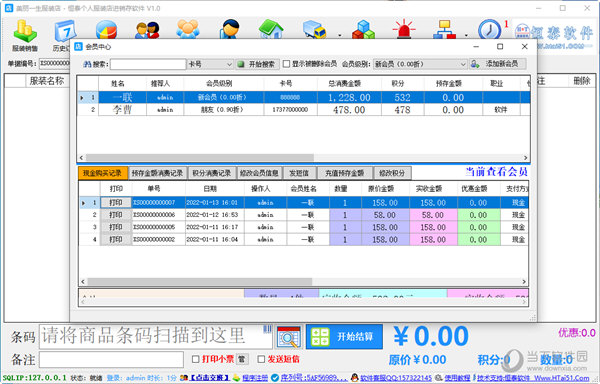
Task: Toggle 显示被删除会员 checkbox
Action: click(x=286, y=64)
